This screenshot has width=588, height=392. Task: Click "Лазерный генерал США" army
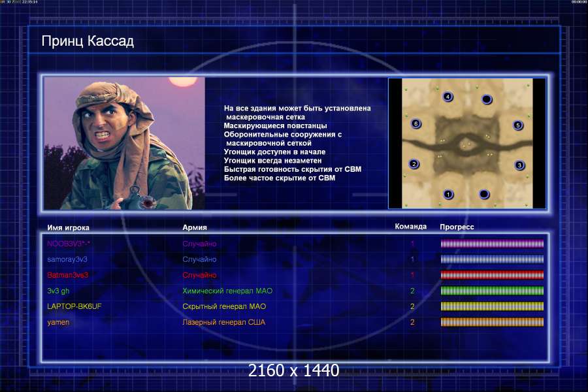[x=224, y=322]
